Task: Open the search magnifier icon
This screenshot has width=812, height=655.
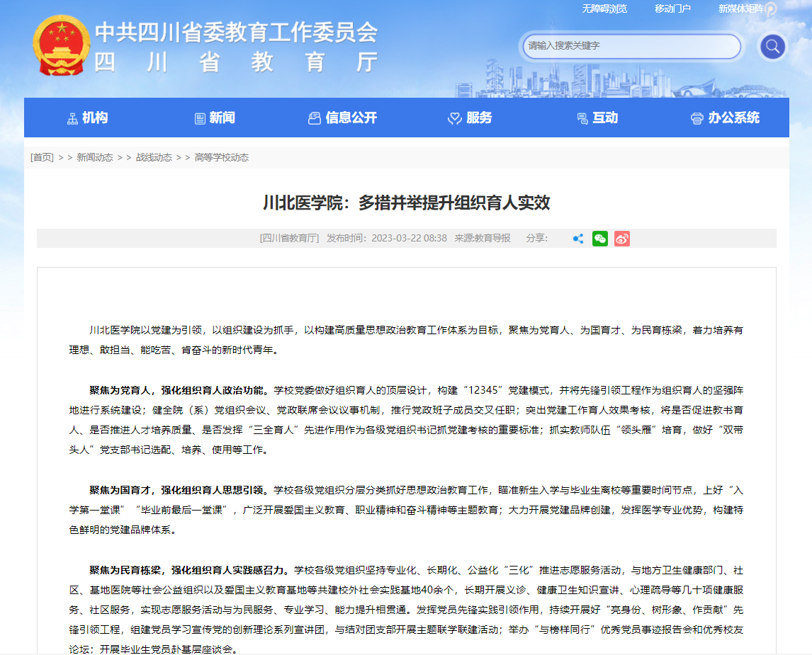Action: 772,46
